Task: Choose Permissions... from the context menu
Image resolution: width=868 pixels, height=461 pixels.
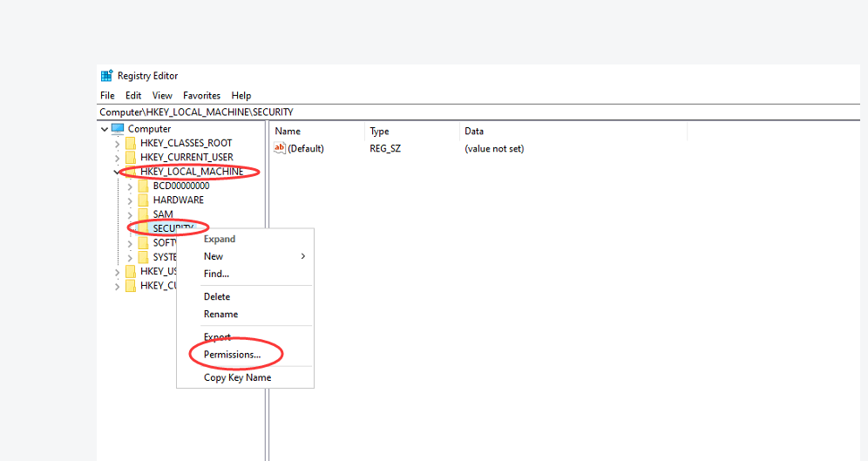Action: point(232,355)
